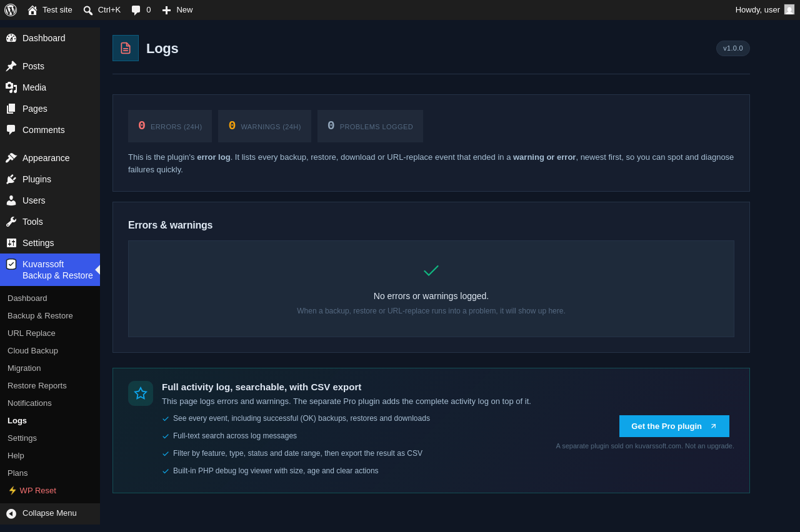Click the Posts pushpin icon
800x532 pixels.
tap(11, 66)
